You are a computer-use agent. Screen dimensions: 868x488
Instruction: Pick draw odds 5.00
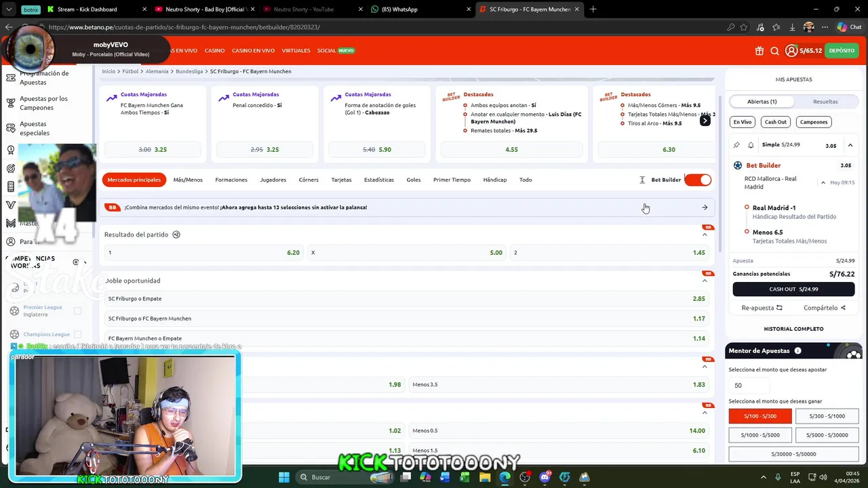tap(407, 253)
